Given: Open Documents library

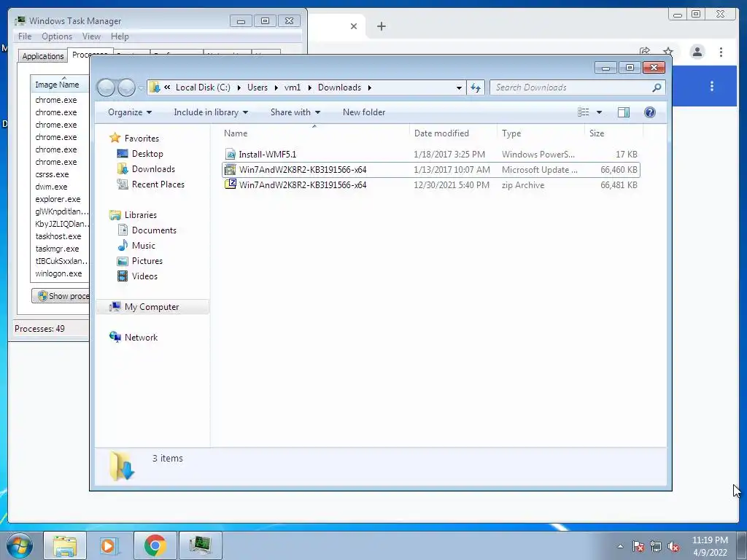Looking at the screenshot, I should [154, 230].
